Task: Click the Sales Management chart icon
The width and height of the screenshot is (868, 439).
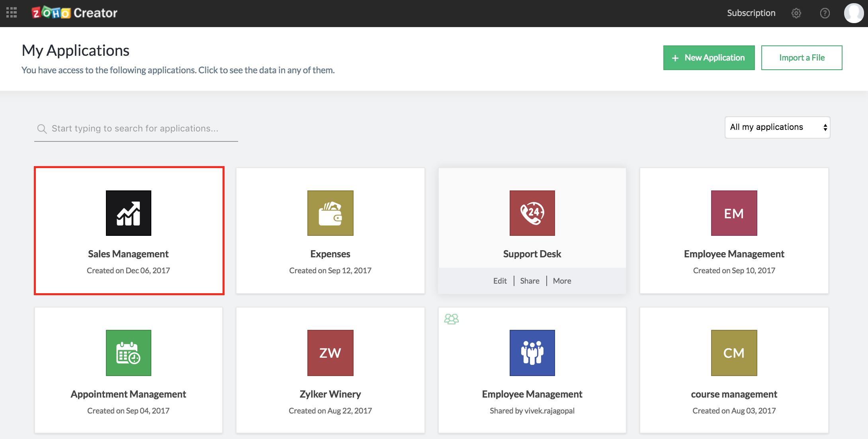Action: tap(129, 213)
